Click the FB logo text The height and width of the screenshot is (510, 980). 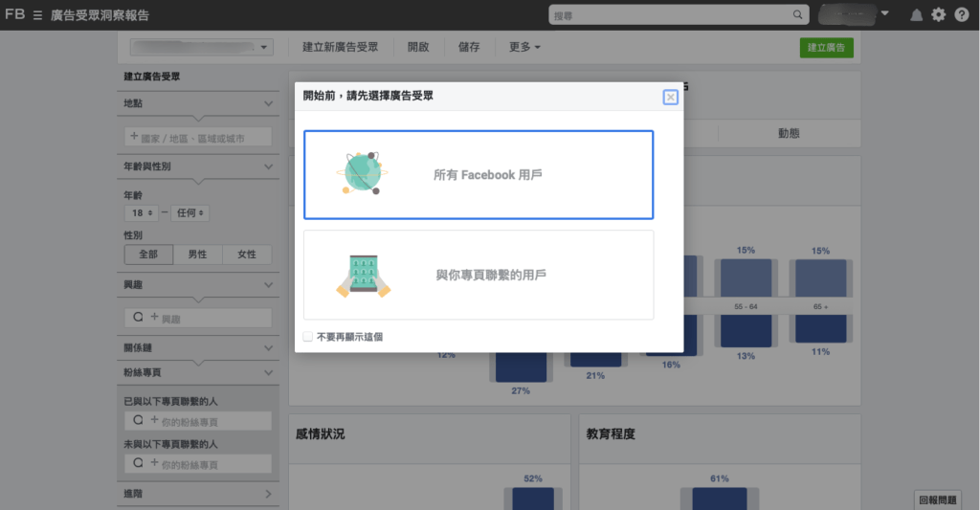pos(15,13)
